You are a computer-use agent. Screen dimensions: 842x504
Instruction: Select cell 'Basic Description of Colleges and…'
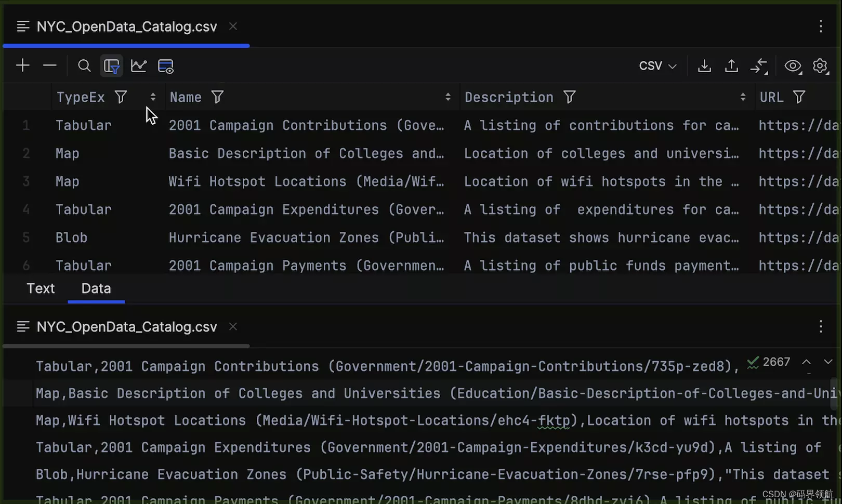(307, 153)
